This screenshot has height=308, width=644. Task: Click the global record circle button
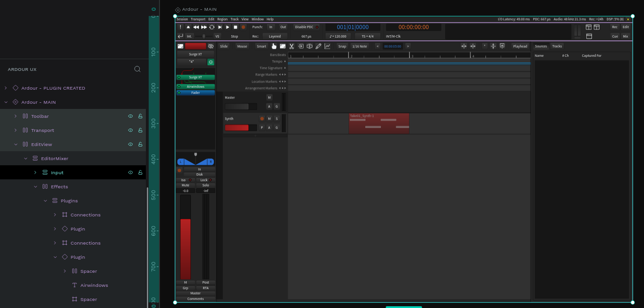tap(243, 27)
